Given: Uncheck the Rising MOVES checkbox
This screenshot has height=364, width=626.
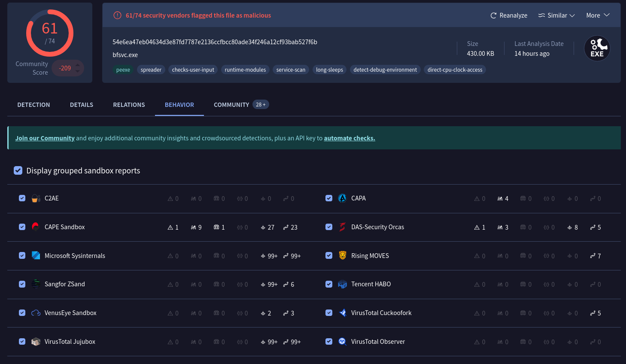Looking at the screenshot, I should (329, 255).
